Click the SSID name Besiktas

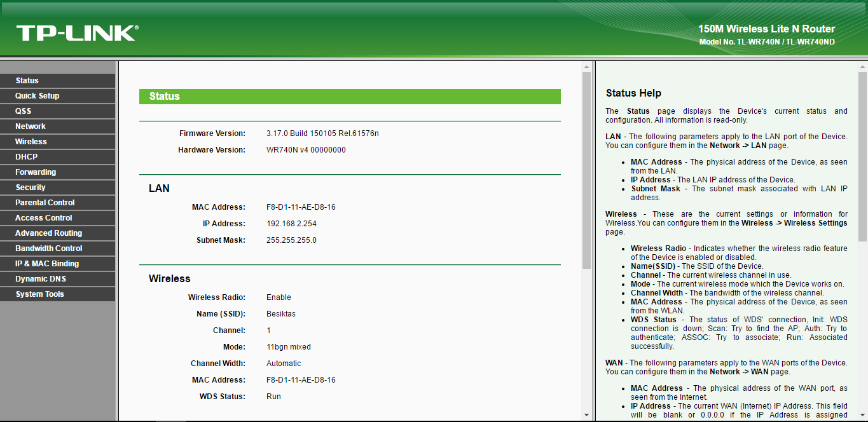281,314
